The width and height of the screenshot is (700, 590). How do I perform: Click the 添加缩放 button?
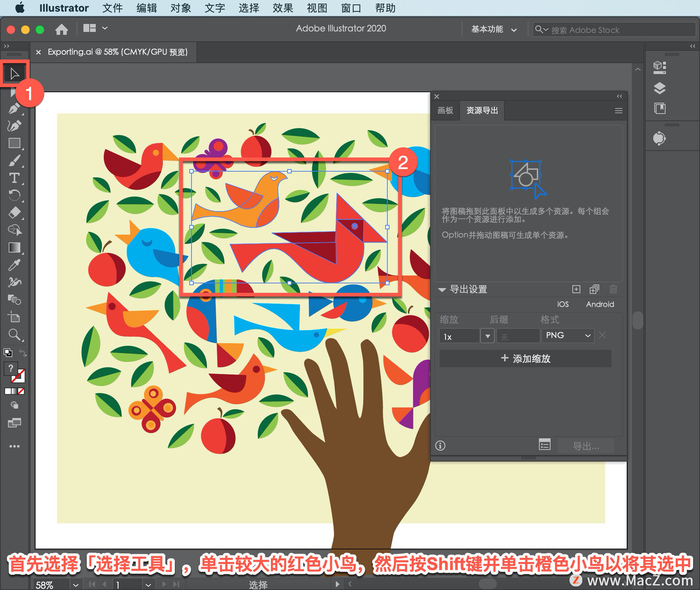click(525, 358)
